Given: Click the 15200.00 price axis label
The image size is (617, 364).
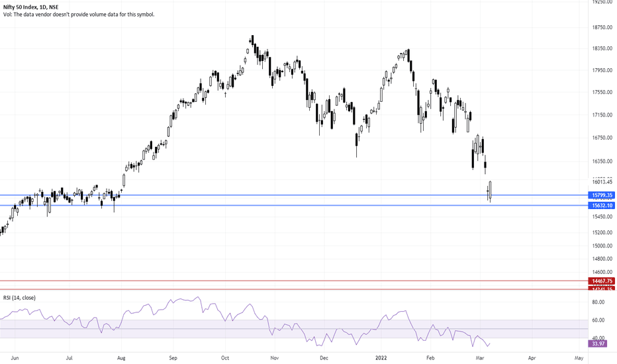Looking at the screenshot, I should pyautogui.click(x=602, y=232).
